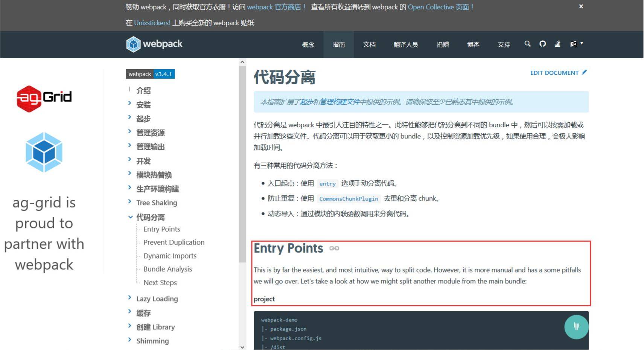Follow the webpack 官方商店 link

(277, 7)
